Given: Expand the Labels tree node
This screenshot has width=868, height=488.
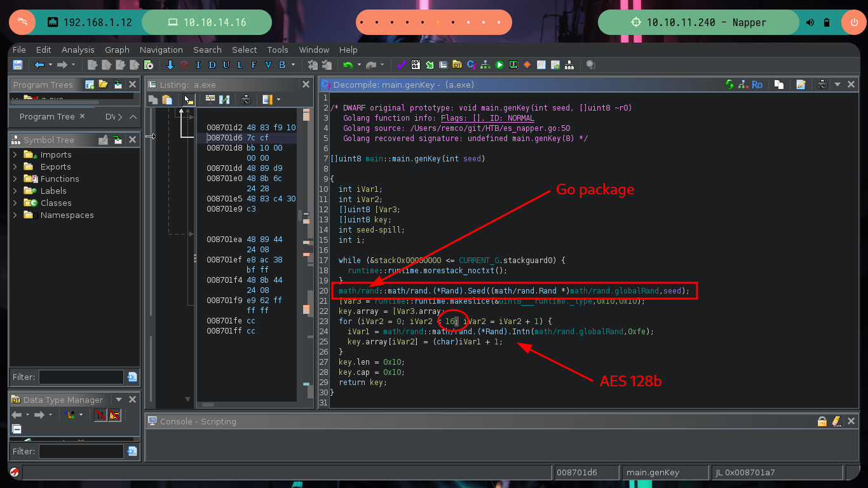Looking at the screenshot, I should click(15, 191).
